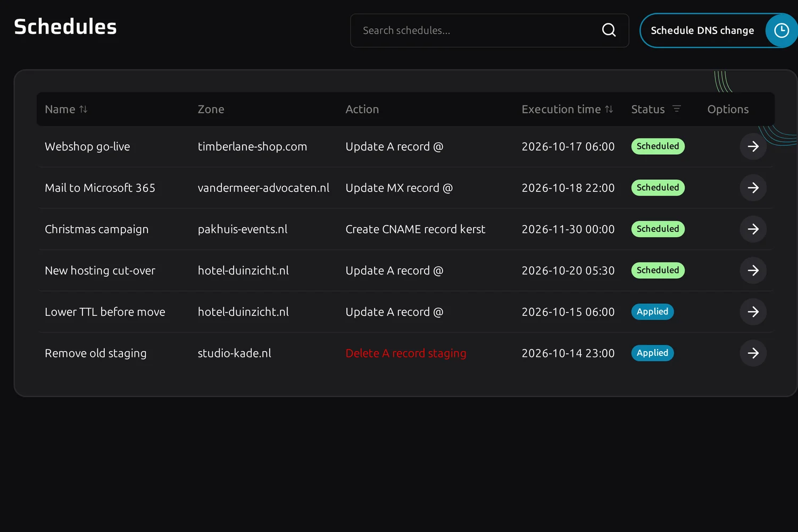Click the Options column header
The width and height of the screenshot is (798, 532).
point(728,109)
